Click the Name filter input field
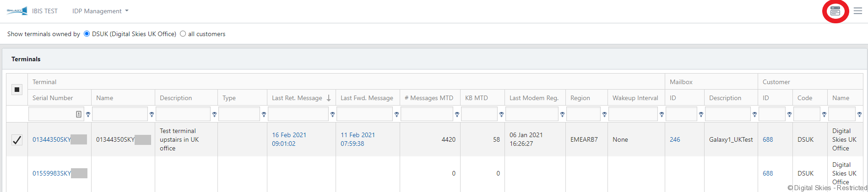The height and width of the screenshot is (192, 868). [119, 114]
